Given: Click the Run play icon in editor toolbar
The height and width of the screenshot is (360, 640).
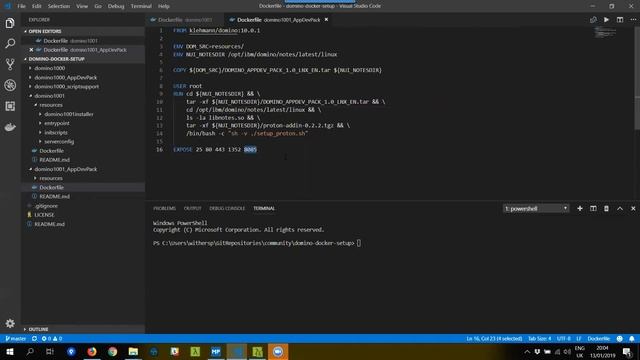Looking at the screenshot, I should click(x=607, y=20).
